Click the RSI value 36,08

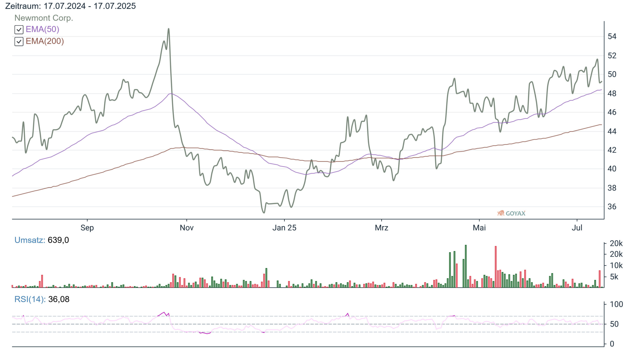click(x=59, y=299)
